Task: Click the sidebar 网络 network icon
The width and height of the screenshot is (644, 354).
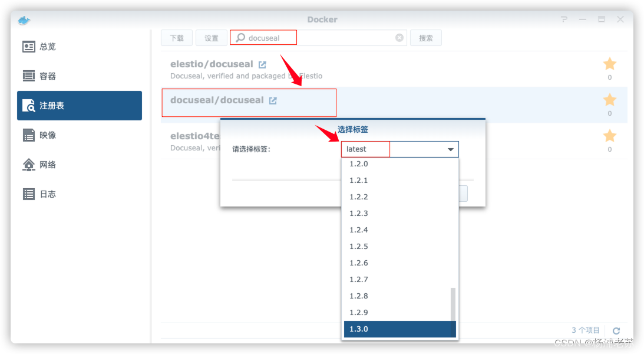Action: point(29,165)
